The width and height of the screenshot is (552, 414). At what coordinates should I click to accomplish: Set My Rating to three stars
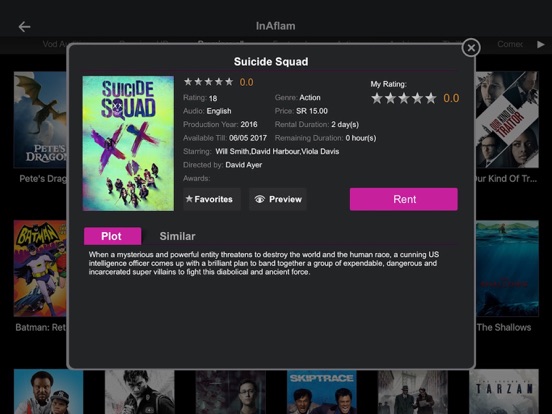pyautogui.click(x=404, y=98)
